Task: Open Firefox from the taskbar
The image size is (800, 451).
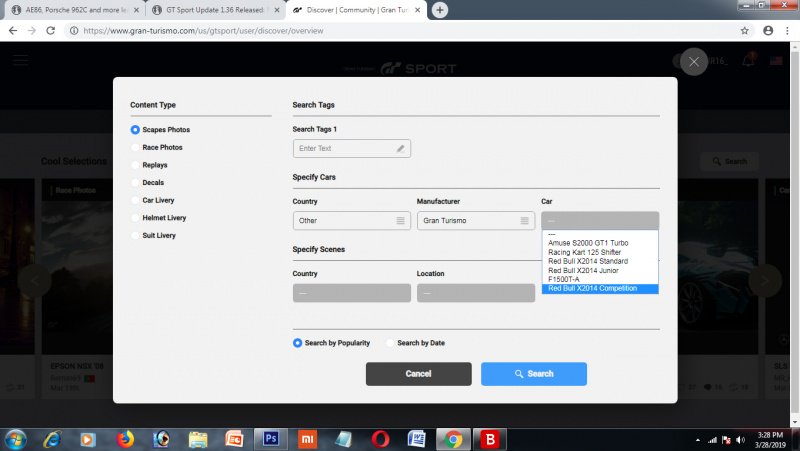Action: point(125,439)
